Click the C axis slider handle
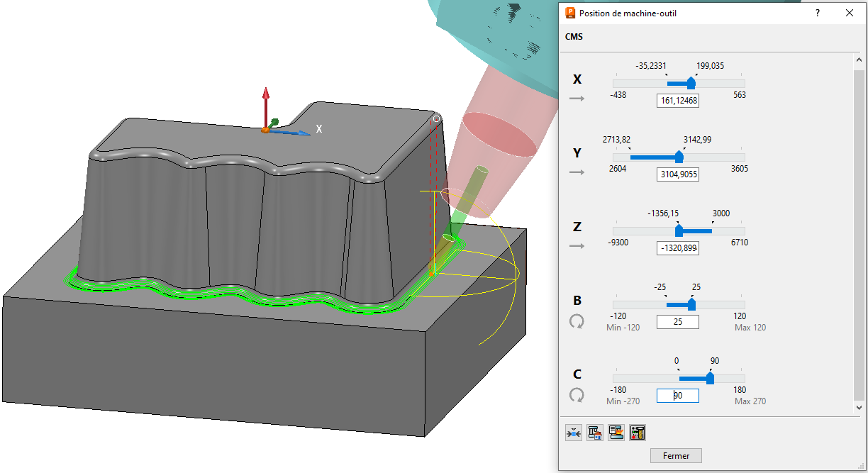Image resolution: width=868 pixels, height=473 pixels. (x=710, y=378)
